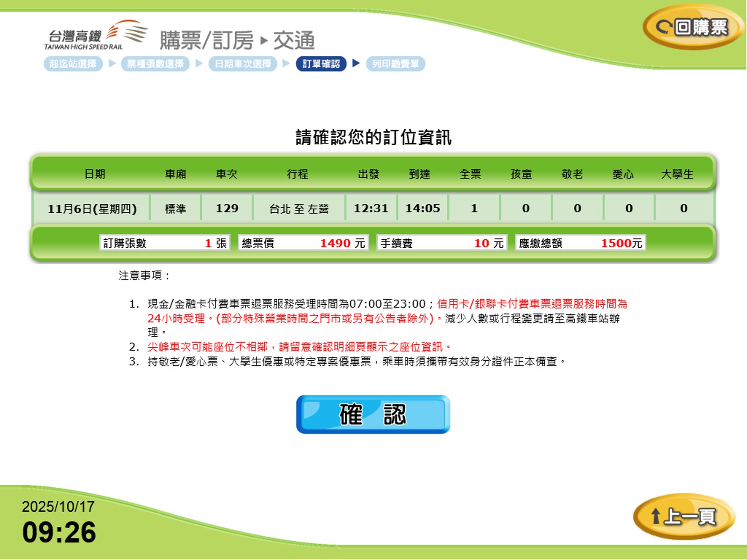Select the 日期車次選擇 step tab
747x560 pixels.
(x=242, y=64)
